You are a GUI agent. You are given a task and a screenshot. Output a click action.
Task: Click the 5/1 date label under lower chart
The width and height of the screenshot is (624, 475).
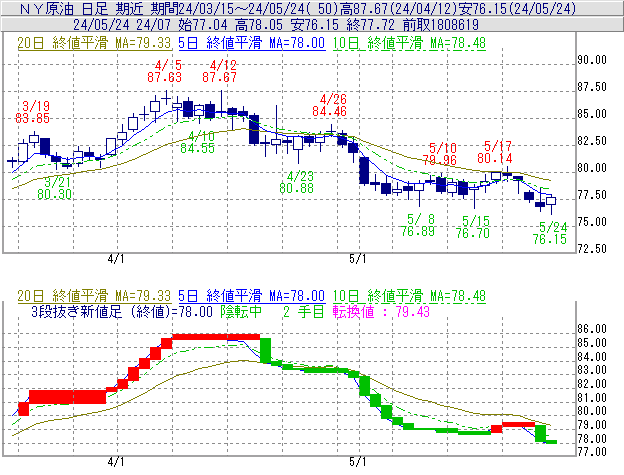pos(358,461)
